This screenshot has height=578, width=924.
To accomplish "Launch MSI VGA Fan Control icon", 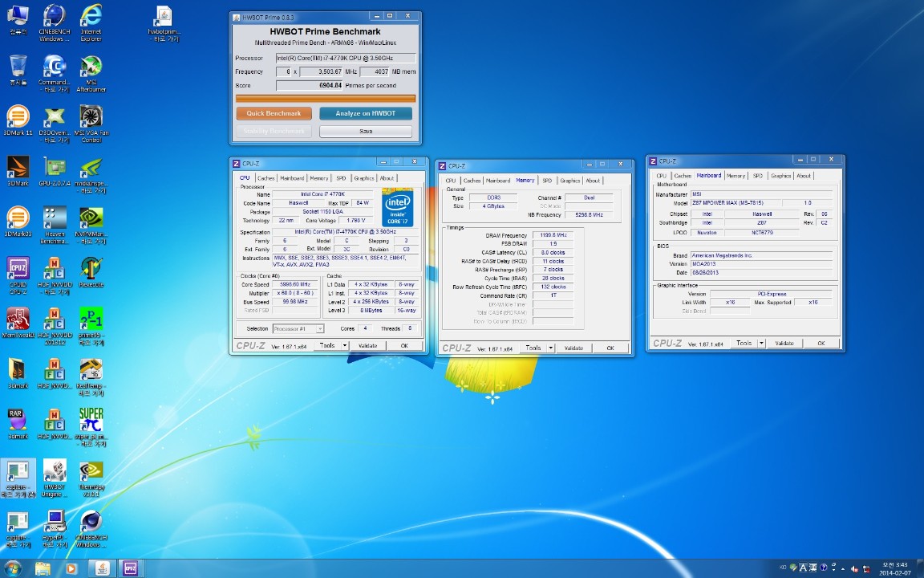I will (91, 124).
